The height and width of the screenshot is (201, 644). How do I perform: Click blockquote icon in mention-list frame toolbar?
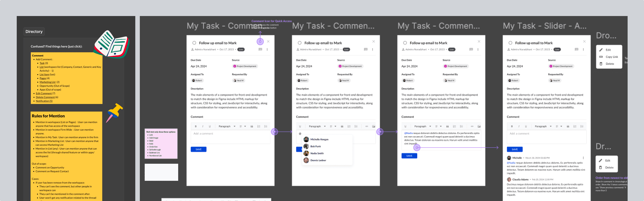[342, 126]
